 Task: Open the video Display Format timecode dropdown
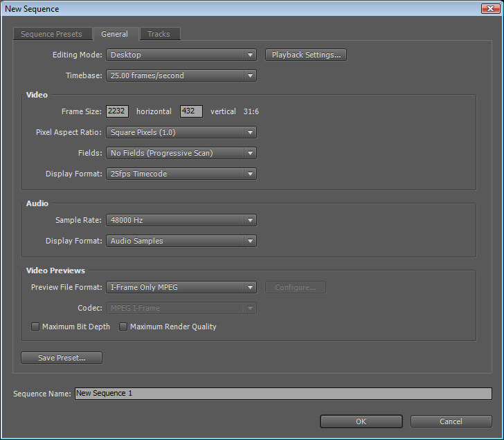click(x=181, y=174)
